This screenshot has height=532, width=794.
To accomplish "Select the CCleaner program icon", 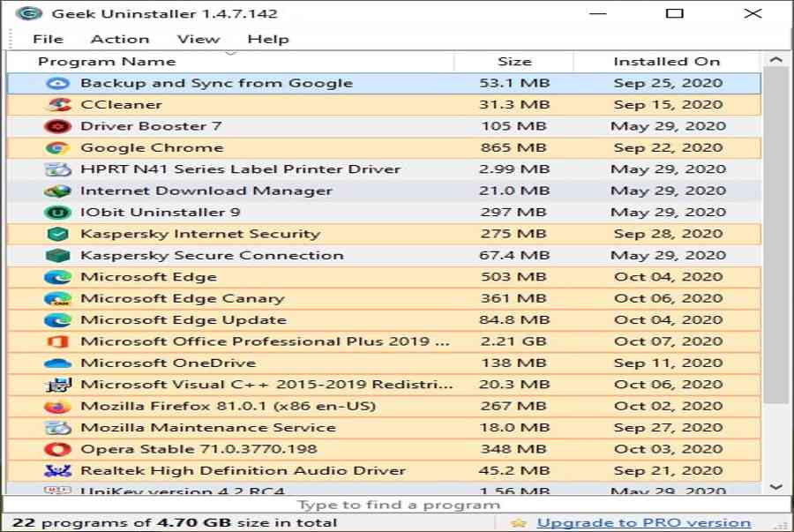I will point(57,105).
